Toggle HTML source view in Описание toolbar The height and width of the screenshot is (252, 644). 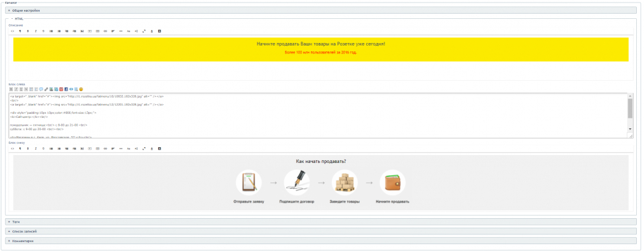(x=12, y=31)
